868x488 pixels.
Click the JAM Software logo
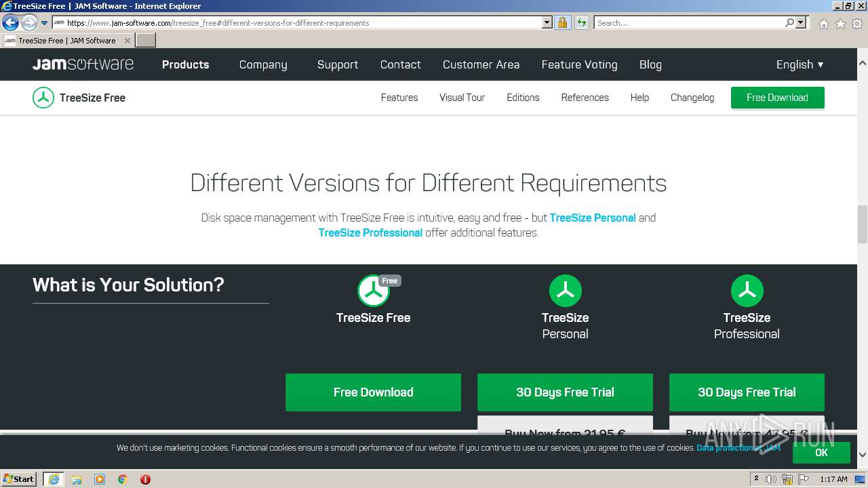tap(83, 64)
